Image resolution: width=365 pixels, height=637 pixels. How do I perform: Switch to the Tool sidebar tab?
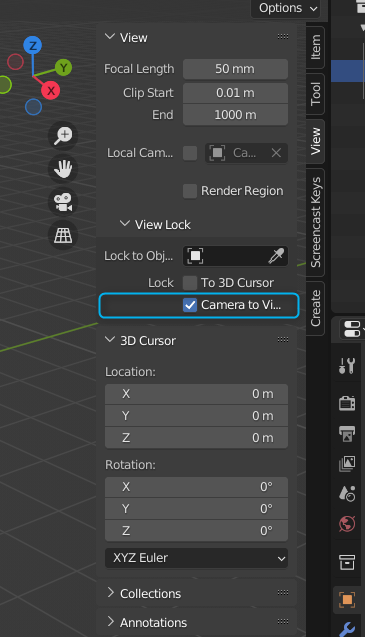(x=315, y=94)
